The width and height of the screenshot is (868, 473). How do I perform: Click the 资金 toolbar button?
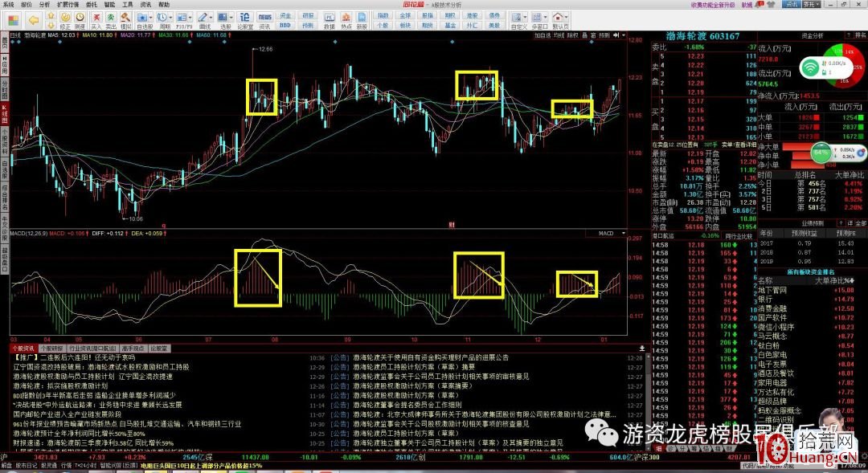pyautogui.click(x=285, y=16)
